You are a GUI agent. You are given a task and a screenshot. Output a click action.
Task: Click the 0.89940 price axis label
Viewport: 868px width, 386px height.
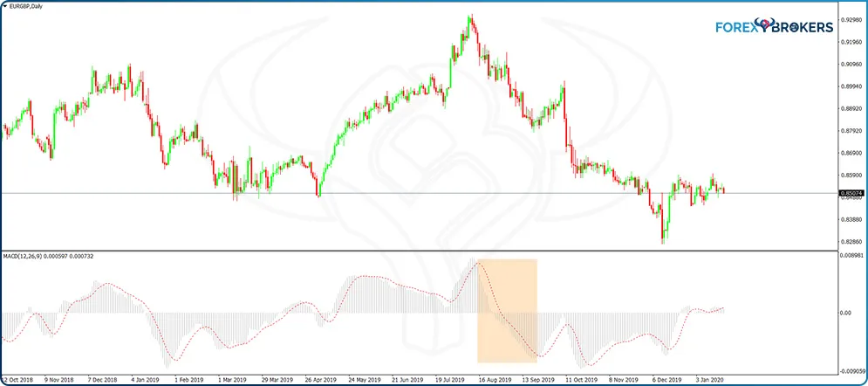851,86
